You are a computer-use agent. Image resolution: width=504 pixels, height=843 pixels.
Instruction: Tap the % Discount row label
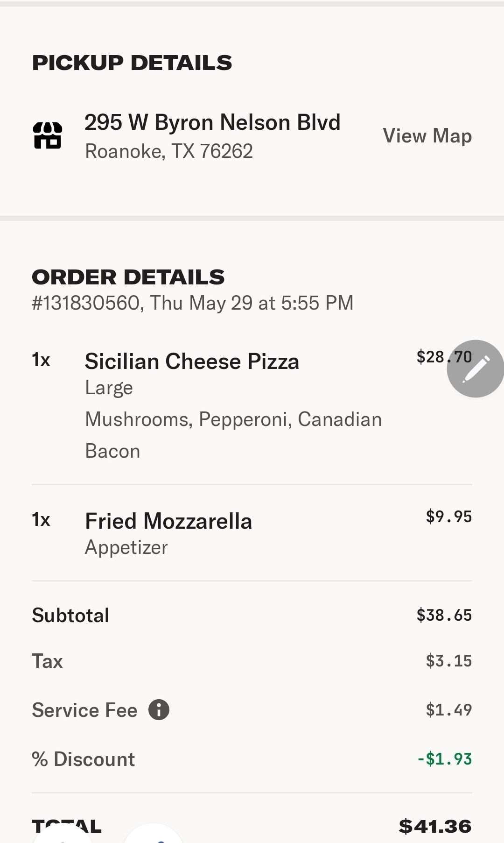(84, 759)
